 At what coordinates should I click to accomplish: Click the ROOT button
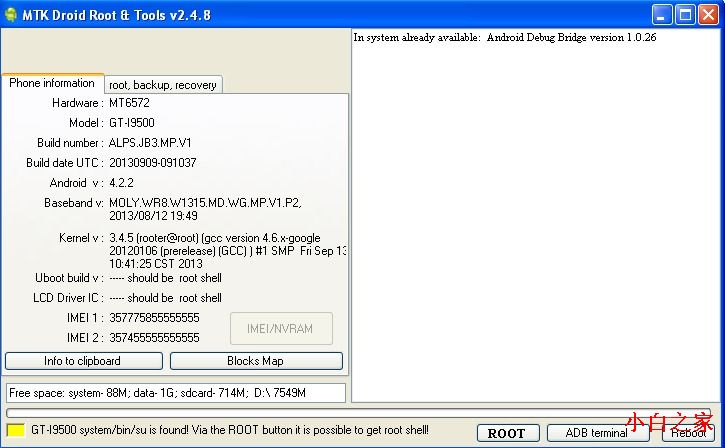[508, 433]
